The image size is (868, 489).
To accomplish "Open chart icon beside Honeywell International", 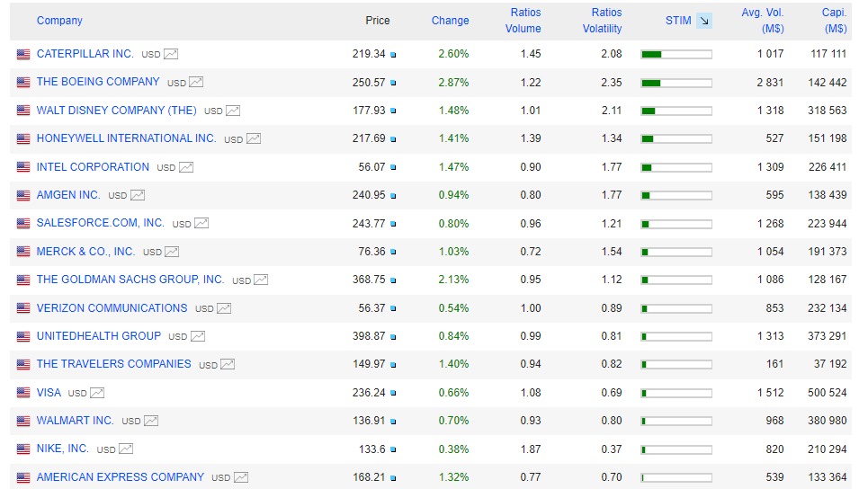I will (254, 138).
